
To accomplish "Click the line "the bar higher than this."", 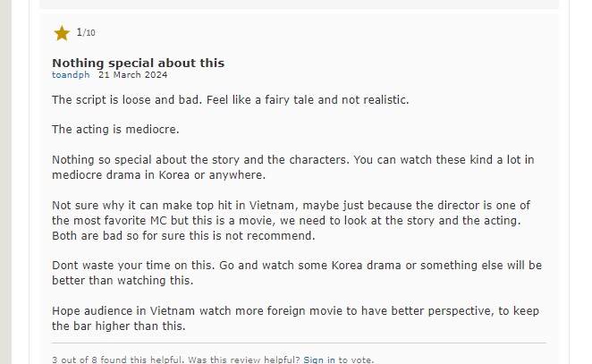I will click(x=118, y=326).
